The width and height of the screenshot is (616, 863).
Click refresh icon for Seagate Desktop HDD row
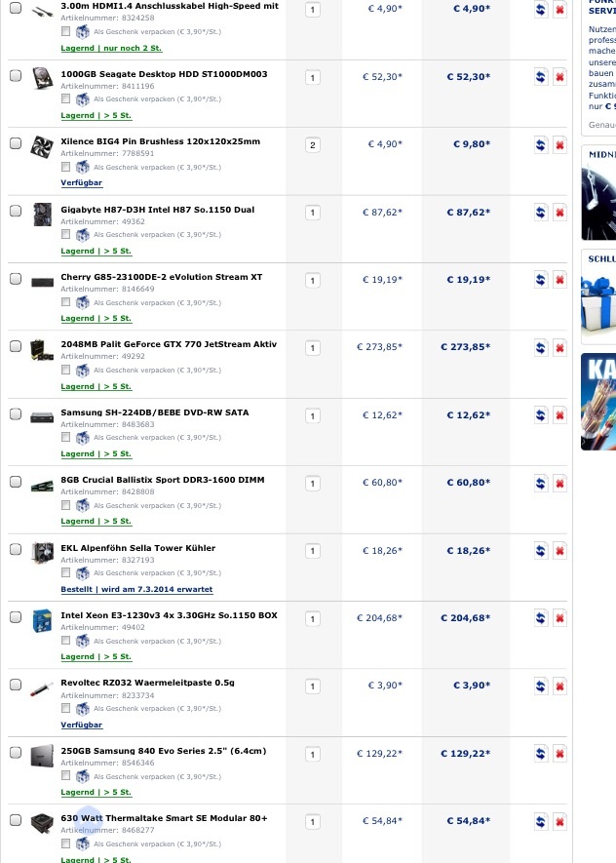(541, 77)
